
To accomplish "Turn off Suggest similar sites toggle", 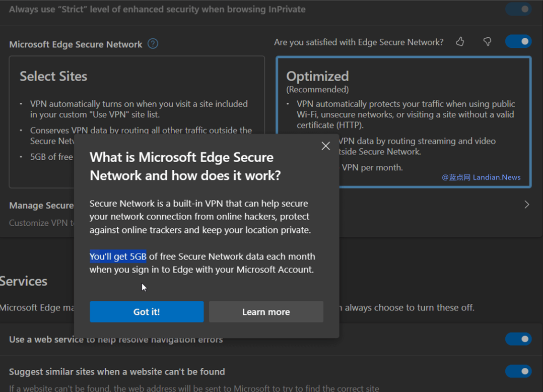I will point(518,371).
